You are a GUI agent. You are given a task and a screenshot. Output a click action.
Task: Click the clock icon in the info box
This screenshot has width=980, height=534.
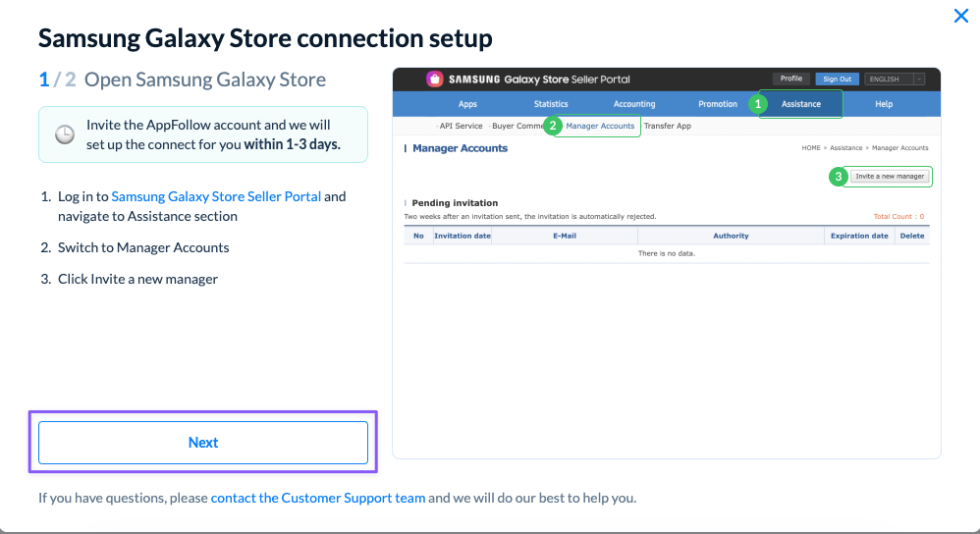point(65,134)
